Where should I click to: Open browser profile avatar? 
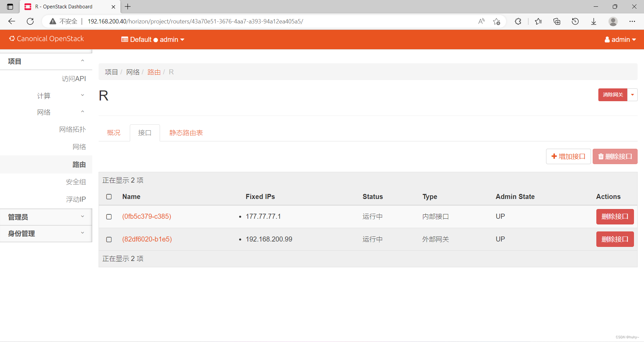[613, 21]
